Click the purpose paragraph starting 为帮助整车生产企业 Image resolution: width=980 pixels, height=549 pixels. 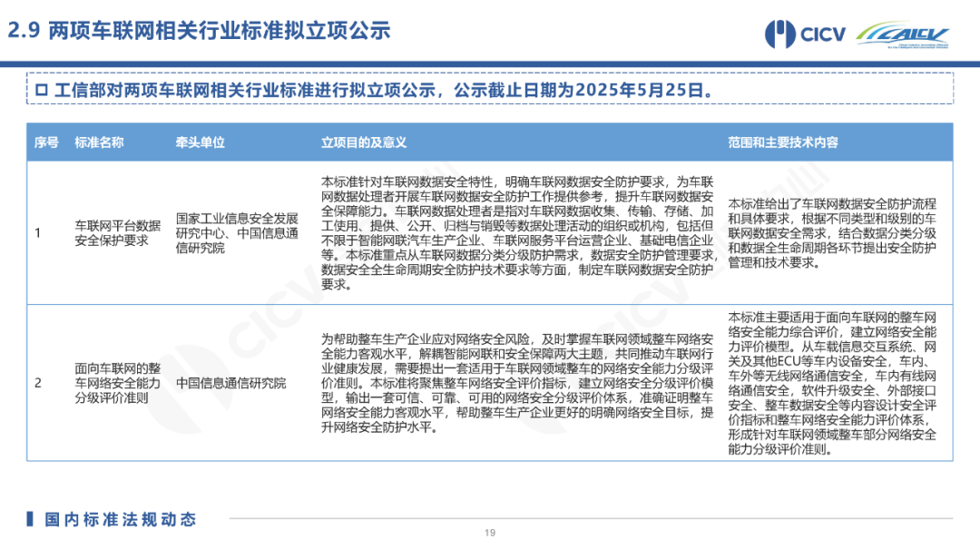pos(517,383)
